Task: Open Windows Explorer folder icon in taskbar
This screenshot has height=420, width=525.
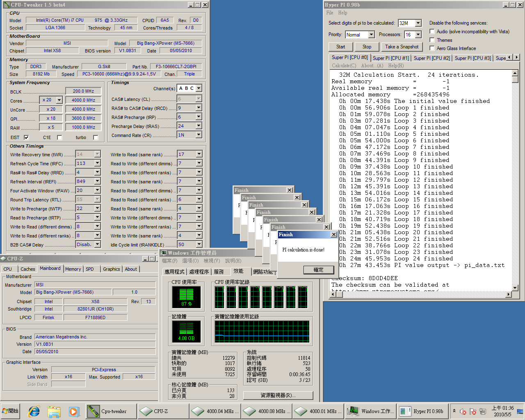Action: tap(54, 411)
